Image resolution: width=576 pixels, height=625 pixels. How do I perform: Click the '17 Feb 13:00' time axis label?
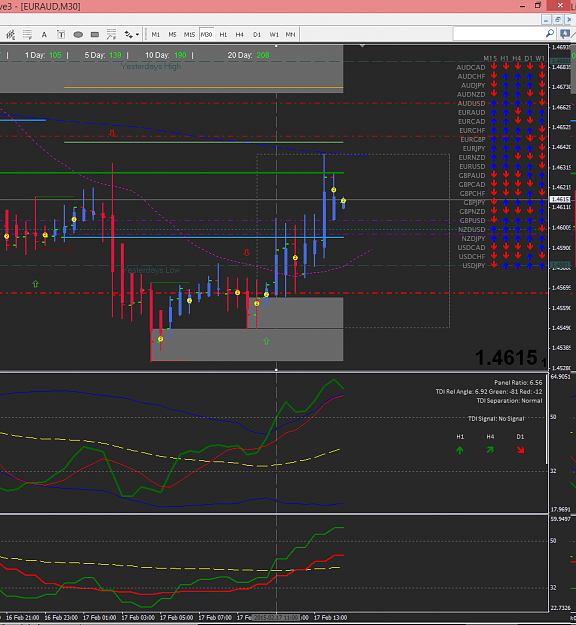tap(330, 617)
